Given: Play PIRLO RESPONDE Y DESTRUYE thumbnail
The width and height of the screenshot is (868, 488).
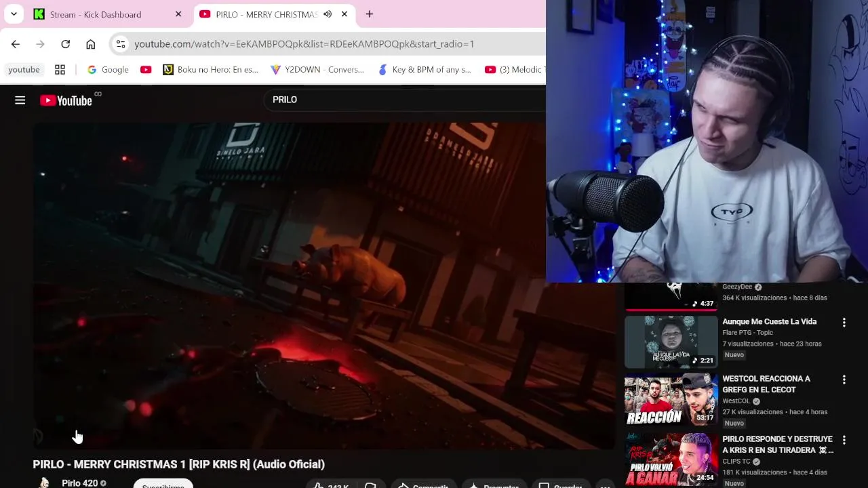Looking at the screenshot, I should pos(671,460).
